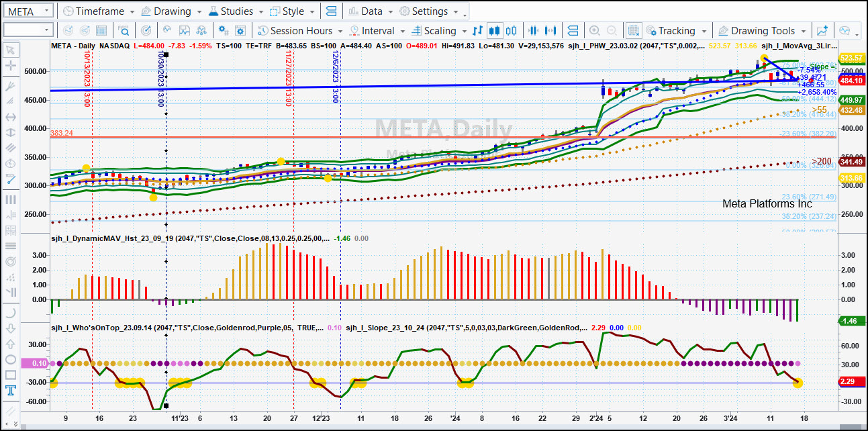
Task: Click the zoom in magnifier icon
Action: click(595, 30)
